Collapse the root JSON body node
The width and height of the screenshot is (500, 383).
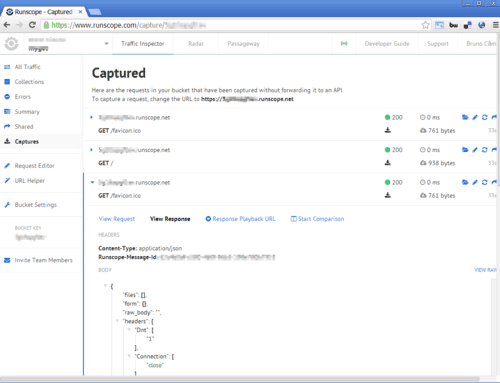point(105,286)
